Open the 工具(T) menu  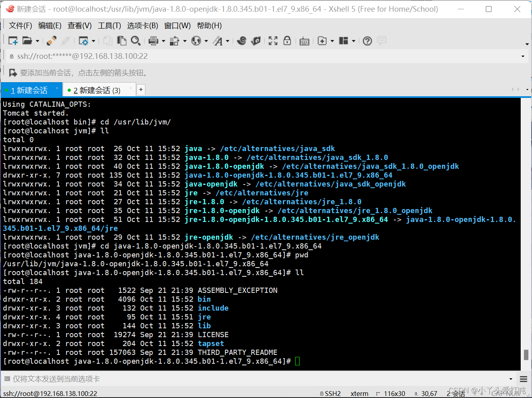(x=110, y=26)
